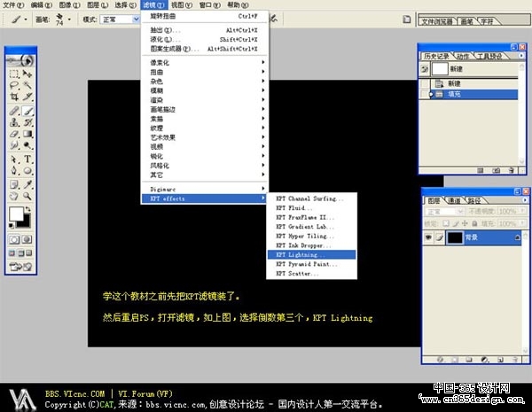Switch to the 动作 tab

pos(463,57)
